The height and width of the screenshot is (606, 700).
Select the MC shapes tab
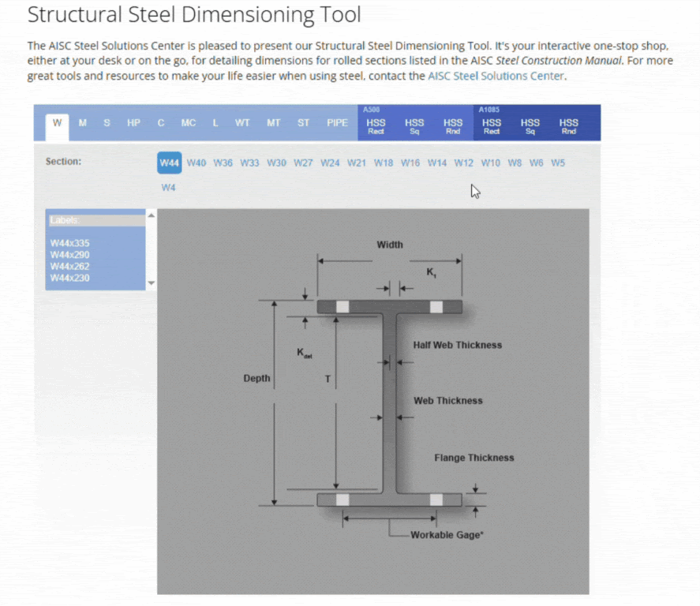[188, 123]
